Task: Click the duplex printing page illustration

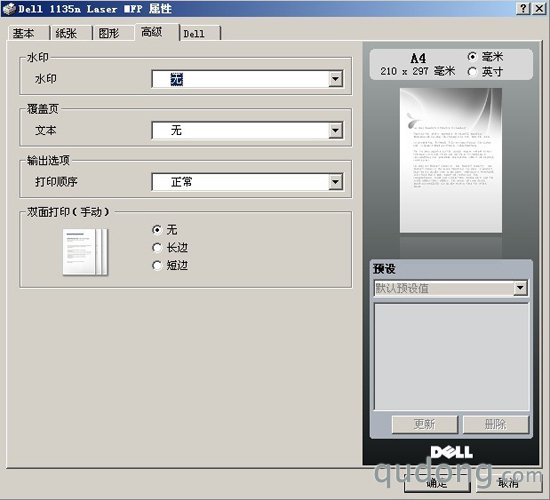Action: click(85, 252)
